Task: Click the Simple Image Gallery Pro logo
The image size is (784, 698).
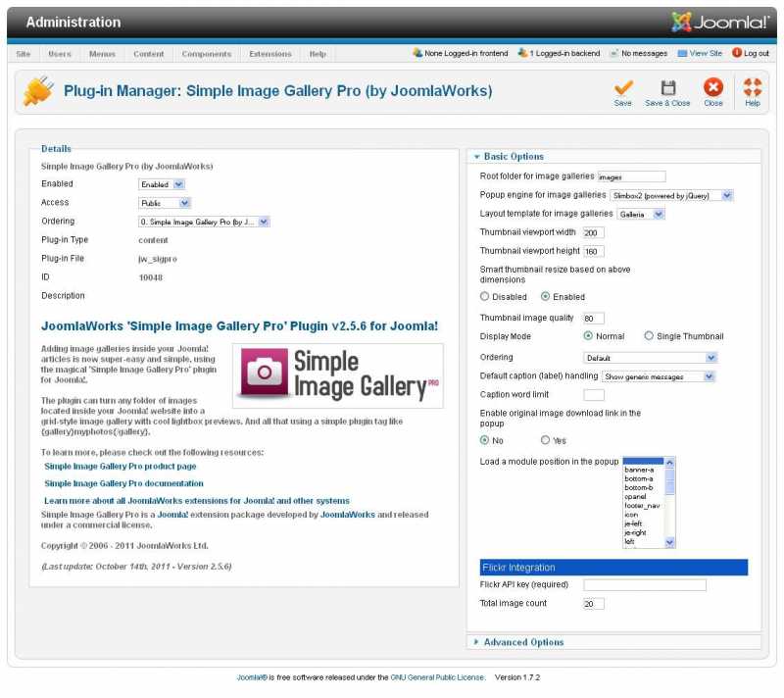Action: point(338,375)
